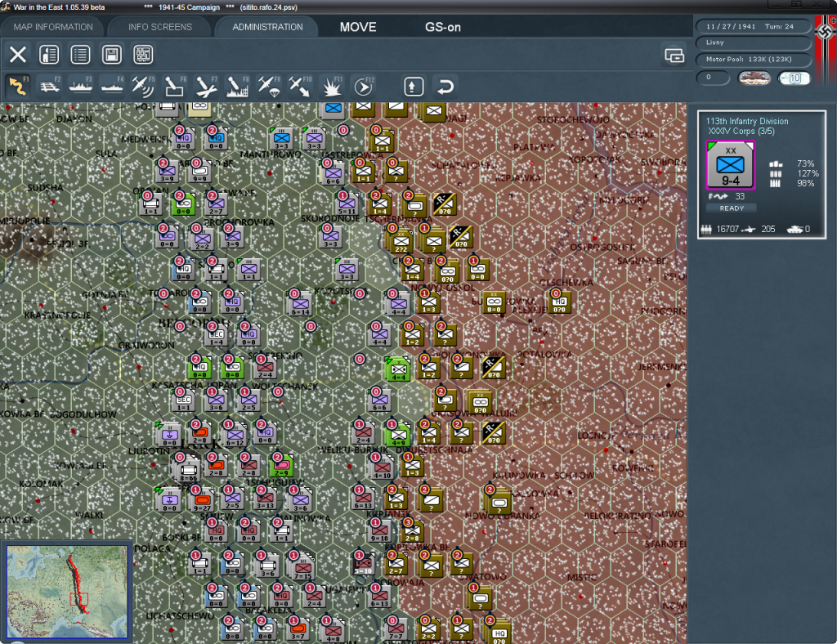Click the floppy disk save game icon
Screen dimensions: 837x644
click(111, 55)
